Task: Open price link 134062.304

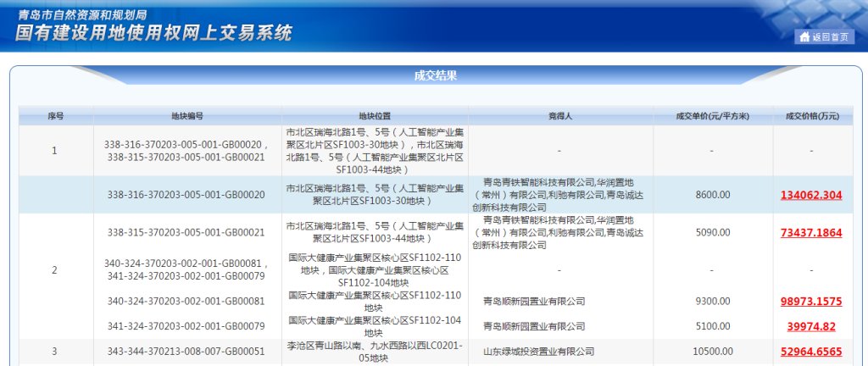Action: pyautogui.click(x=811, y=195)
